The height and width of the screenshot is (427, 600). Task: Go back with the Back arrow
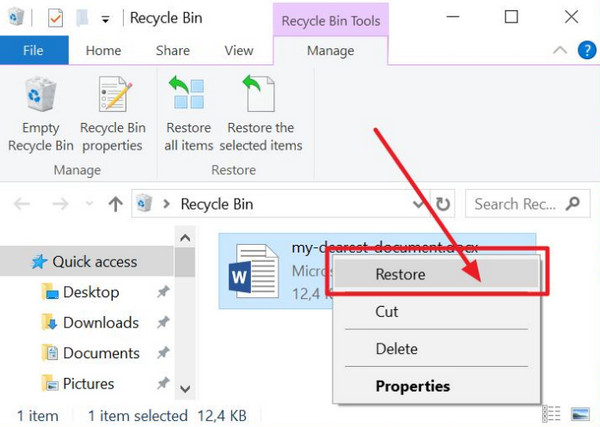(22, 204)
